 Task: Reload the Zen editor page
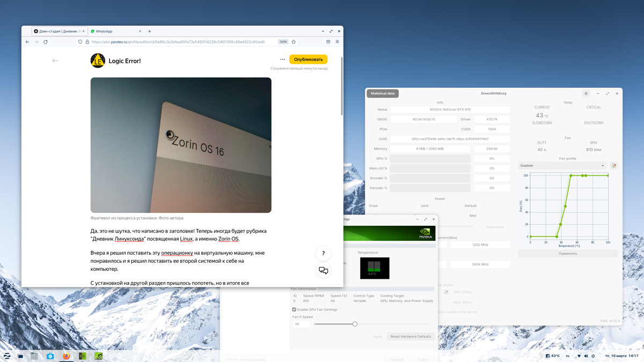tap(46, 42)
